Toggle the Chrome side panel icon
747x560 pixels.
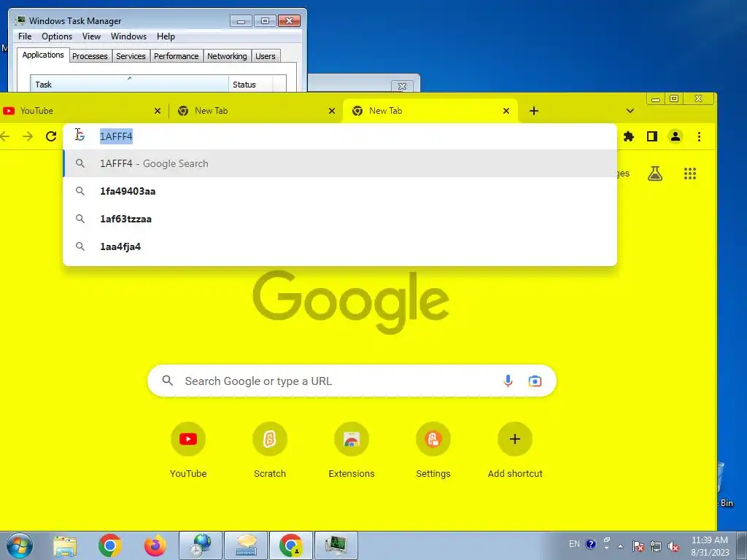click(652, 136)
